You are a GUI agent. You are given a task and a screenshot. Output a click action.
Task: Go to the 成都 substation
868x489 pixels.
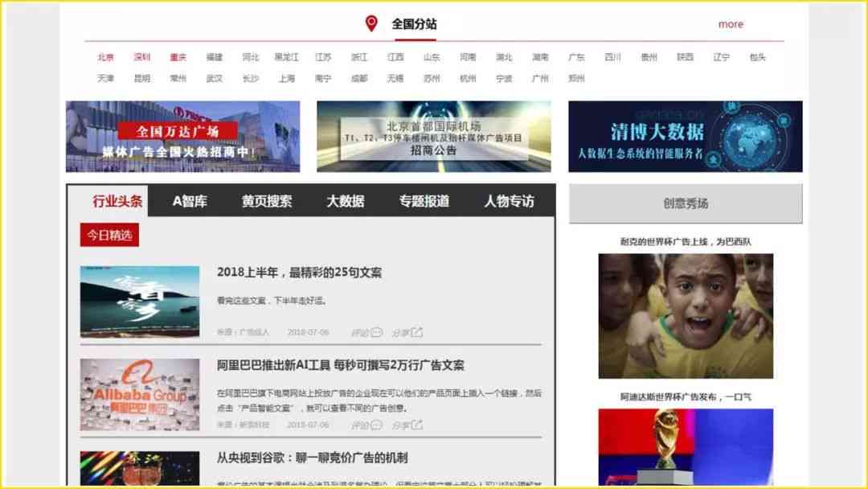pos(359,79)
